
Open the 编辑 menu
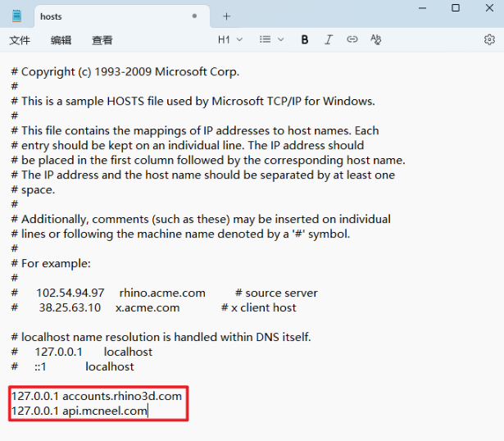point(61,40)
